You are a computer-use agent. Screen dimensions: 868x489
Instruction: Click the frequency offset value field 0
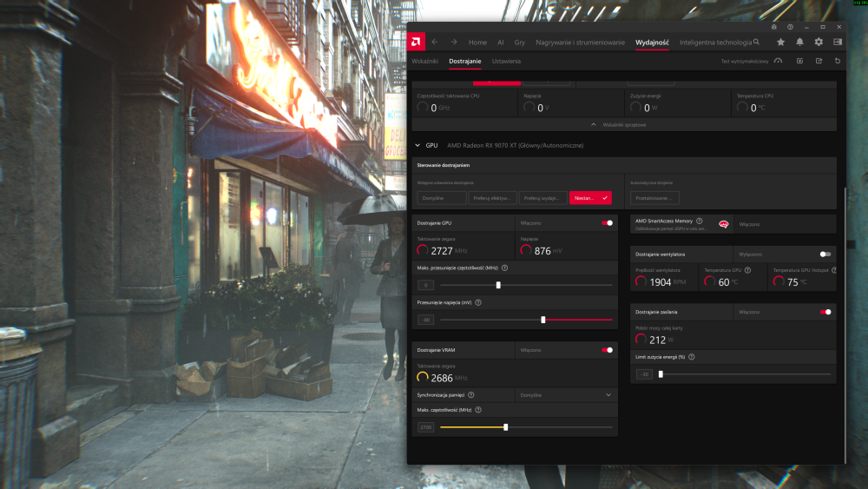pyautogui.click(x=425, y=285)
